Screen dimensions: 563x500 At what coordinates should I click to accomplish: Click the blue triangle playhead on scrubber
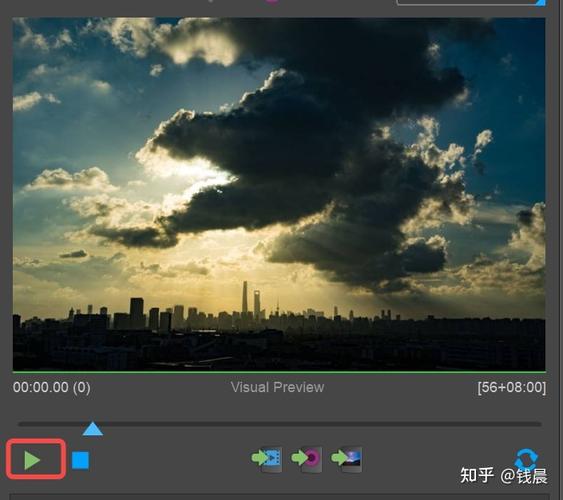click(93, 429)
